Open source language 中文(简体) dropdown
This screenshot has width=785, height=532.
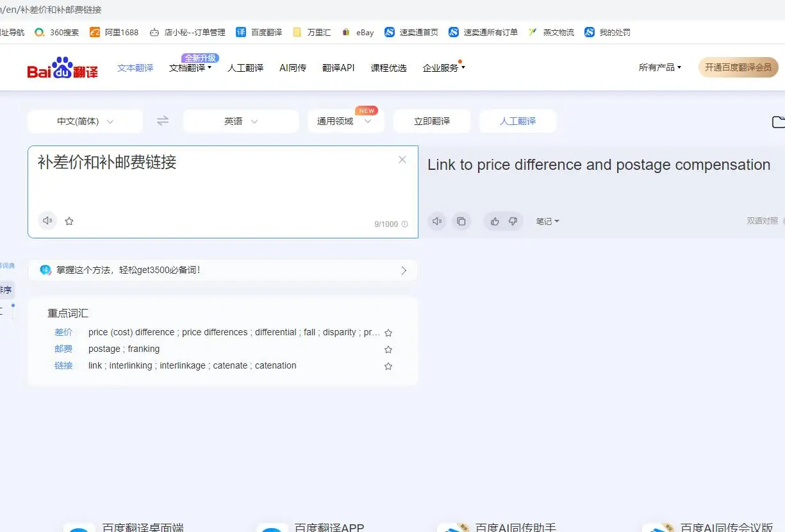[x=85, y=121]
